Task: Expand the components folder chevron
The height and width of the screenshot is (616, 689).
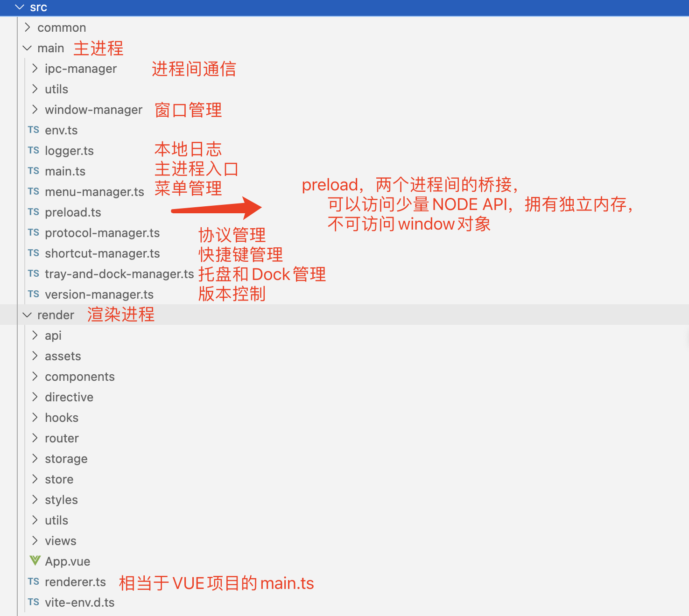Action: (x=35, y=377)
